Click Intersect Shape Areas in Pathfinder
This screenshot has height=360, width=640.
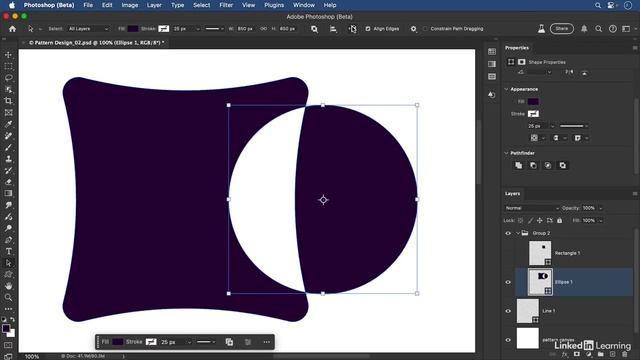(548, 165)
